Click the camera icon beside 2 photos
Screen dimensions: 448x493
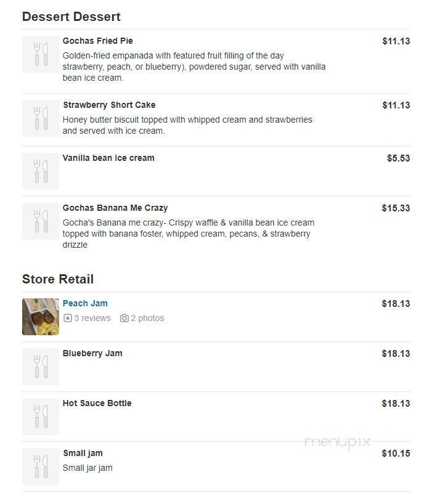click(124, 318)
